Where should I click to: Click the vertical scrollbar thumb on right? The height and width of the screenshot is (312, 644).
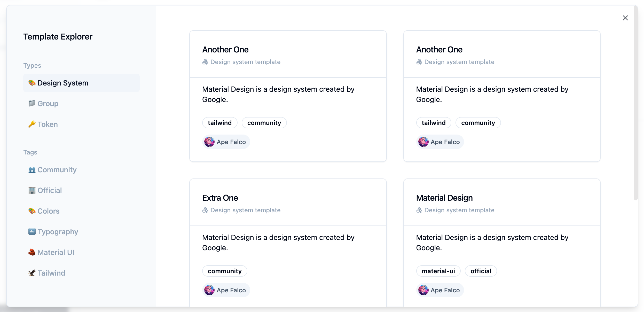pyautogui.click(x=635, y=103)
